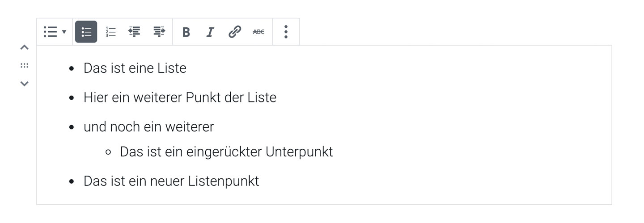
Task: Move block up with chevron
Action: (25, 47)
